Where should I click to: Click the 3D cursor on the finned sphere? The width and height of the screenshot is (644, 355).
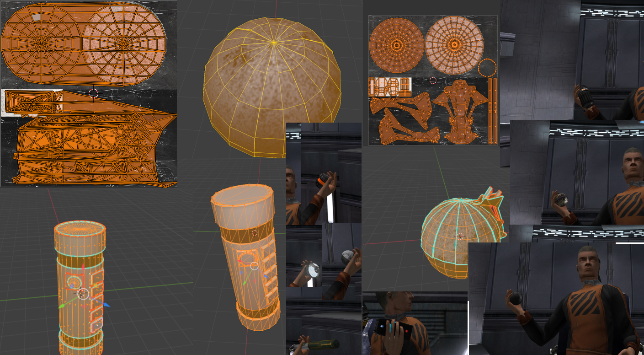click(x=460, y=236)
